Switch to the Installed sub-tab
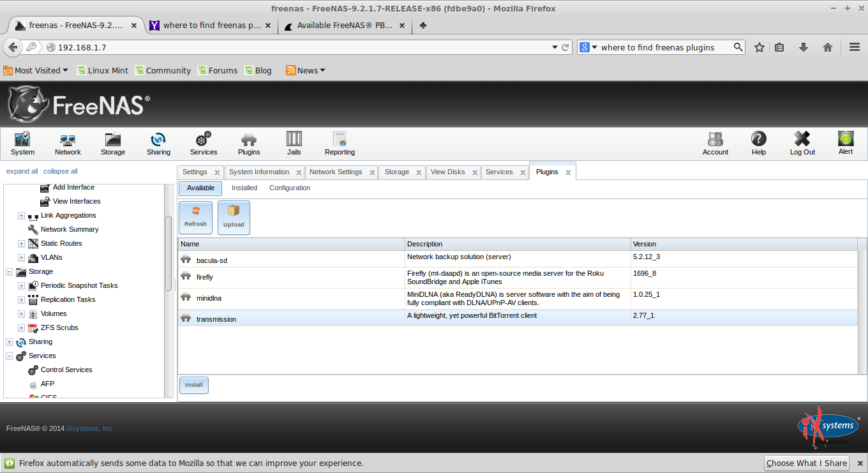 click(244, 188)
